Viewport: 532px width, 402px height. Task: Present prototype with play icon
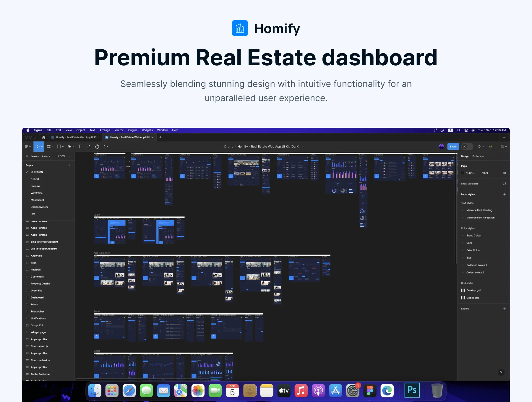pyautogui.click(x=480, y=146)
